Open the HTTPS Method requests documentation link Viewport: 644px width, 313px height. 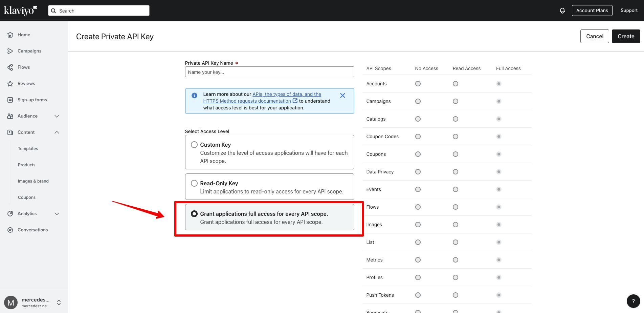pos(247,101)
